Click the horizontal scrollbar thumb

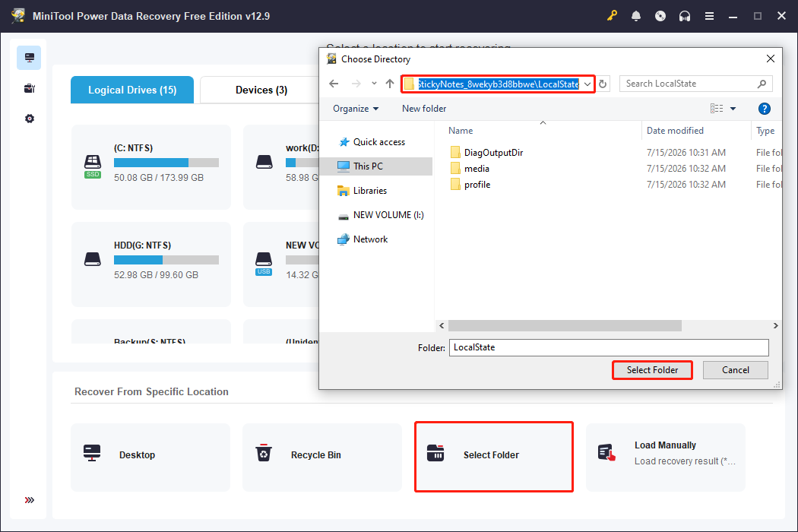565,326
